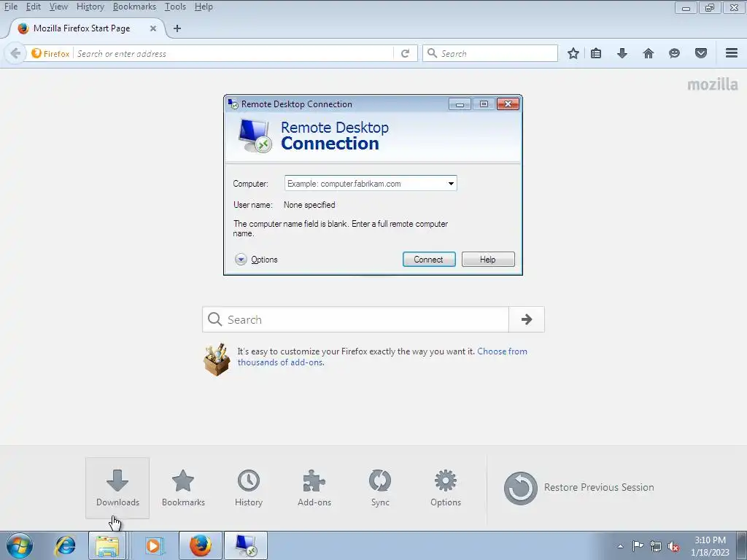Open the Bookmarks menu
The image size is (747, 560).
click(134, 7)
